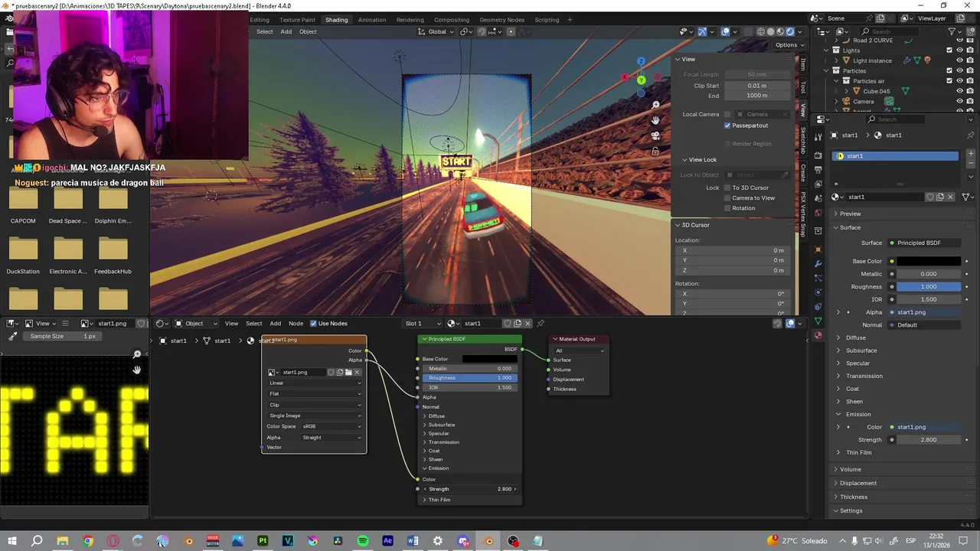
Task: Switch to the Shading workspace tab
Action: [336, 20]
